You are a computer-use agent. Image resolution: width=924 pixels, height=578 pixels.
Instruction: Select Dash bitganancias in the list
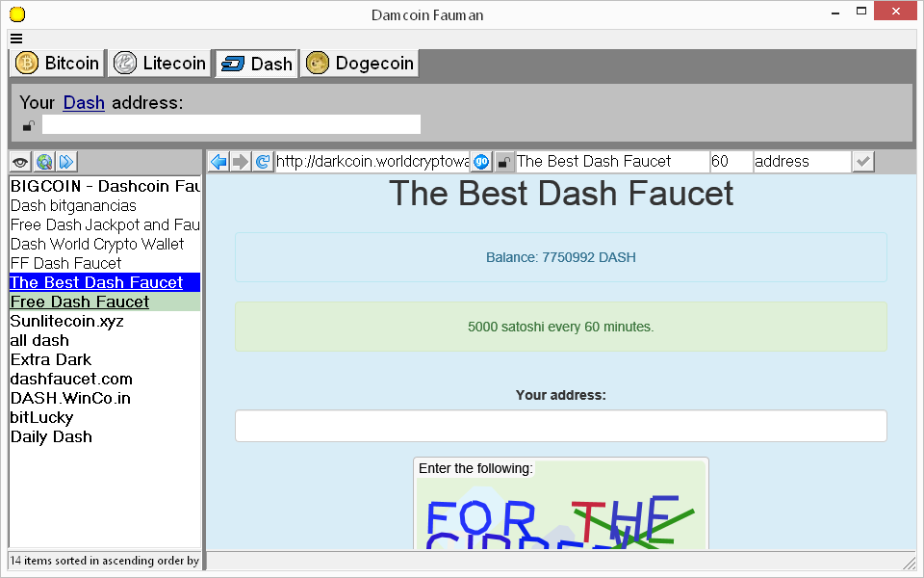tap(105, 206)
